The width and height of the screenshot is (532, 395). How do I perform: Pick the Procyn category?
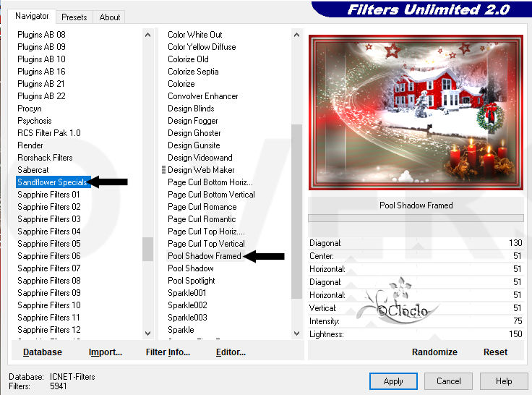point(30,109)
